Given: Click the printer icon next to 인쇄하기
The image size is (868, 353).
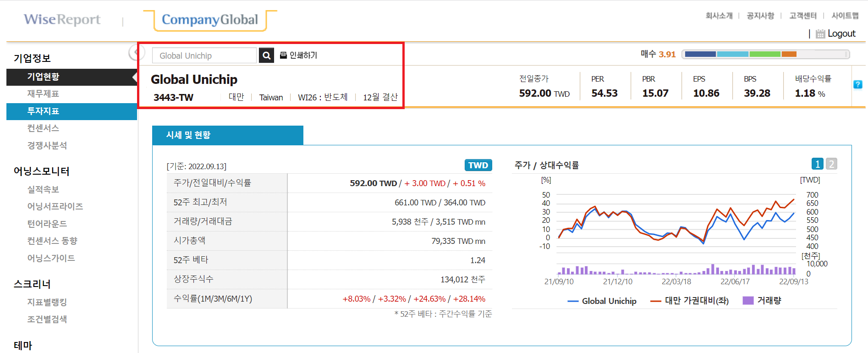Looking at the screenshot, I should pos(283,55).
